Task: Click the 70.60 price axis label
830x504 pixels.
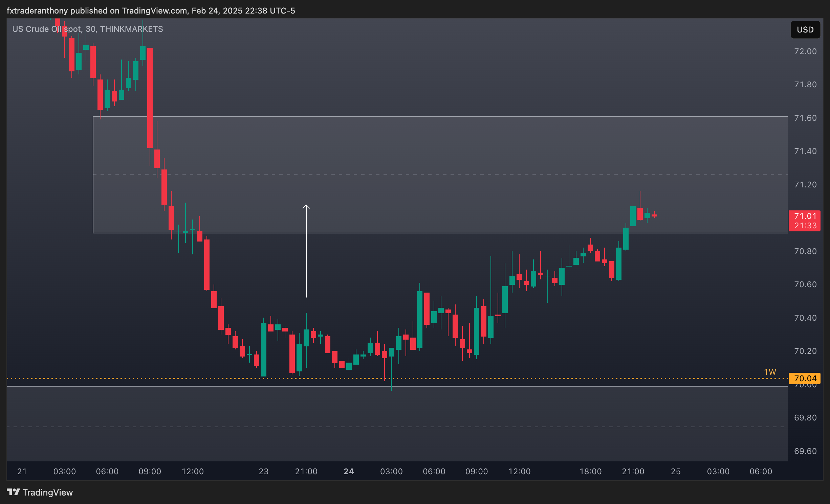Action: 805,284
